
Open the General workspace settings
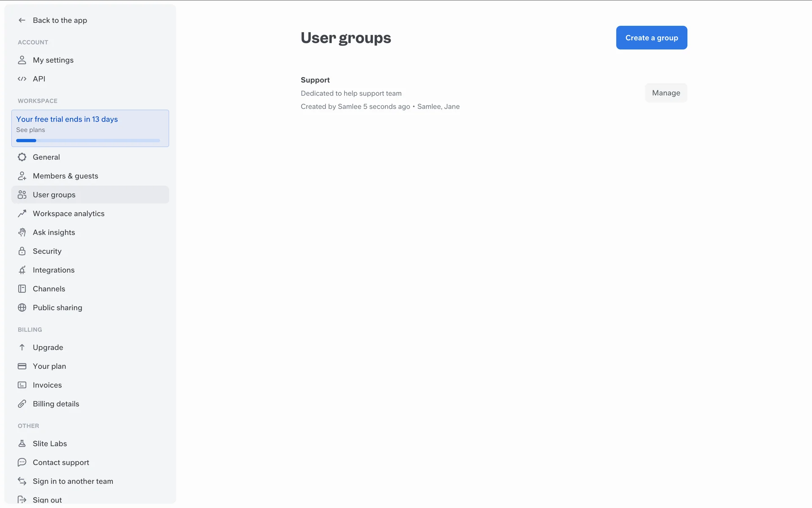click(x=46, y=157)
